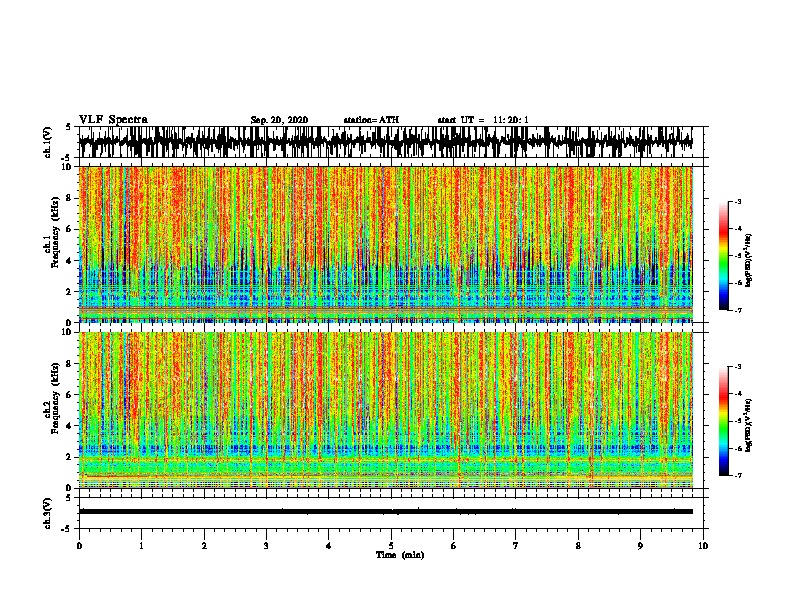792x612 pixels.
Task: Click time tick label '9' on the x-axis
Action: point(640,546)
